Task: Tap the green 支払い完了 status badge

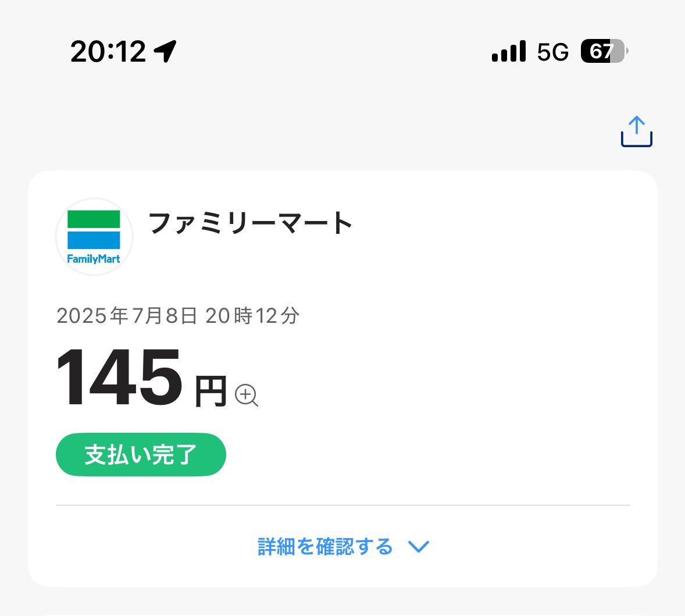Action: coord(141,454)
